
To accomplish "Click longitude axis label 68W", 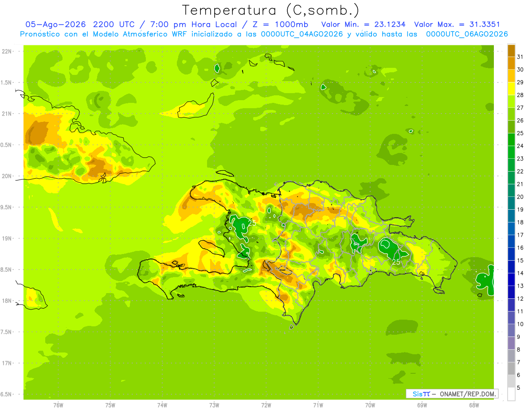I will pos(474,405).
